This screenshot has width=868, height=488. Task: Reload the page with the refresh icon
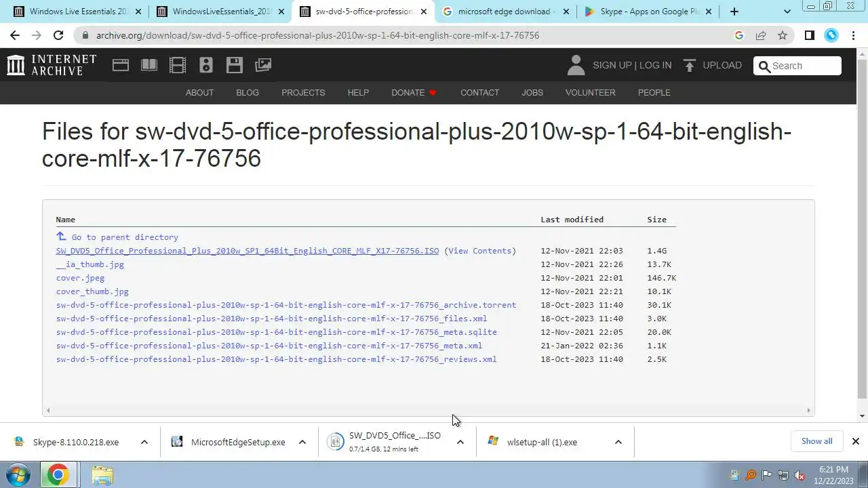[x=58, y=35]
